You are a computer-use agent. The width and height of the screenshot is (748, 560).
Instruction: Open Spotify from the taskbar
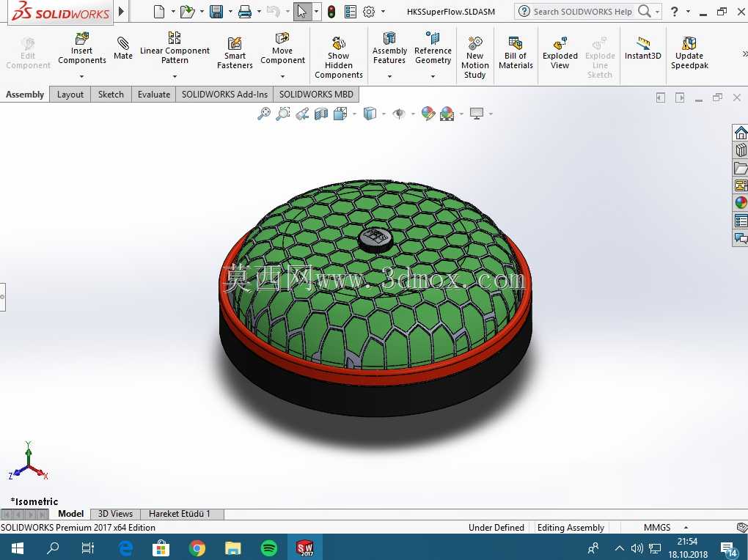pos(269,548)
